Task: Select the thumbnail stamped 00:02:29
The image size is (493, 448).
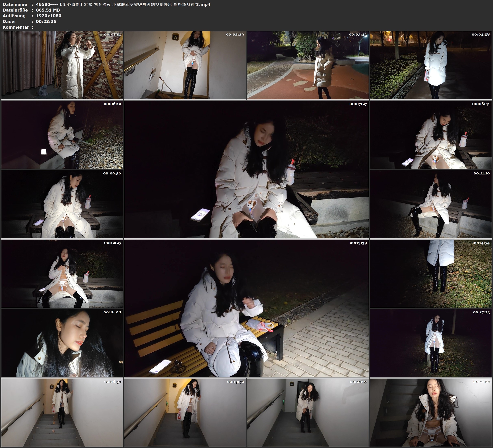Action: tap(185, 65)
